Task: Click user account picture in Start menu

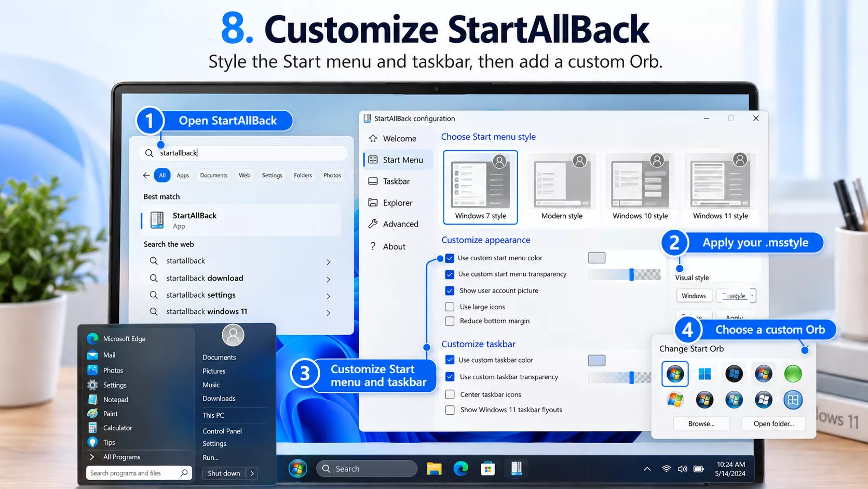Action: click(233, 335)
